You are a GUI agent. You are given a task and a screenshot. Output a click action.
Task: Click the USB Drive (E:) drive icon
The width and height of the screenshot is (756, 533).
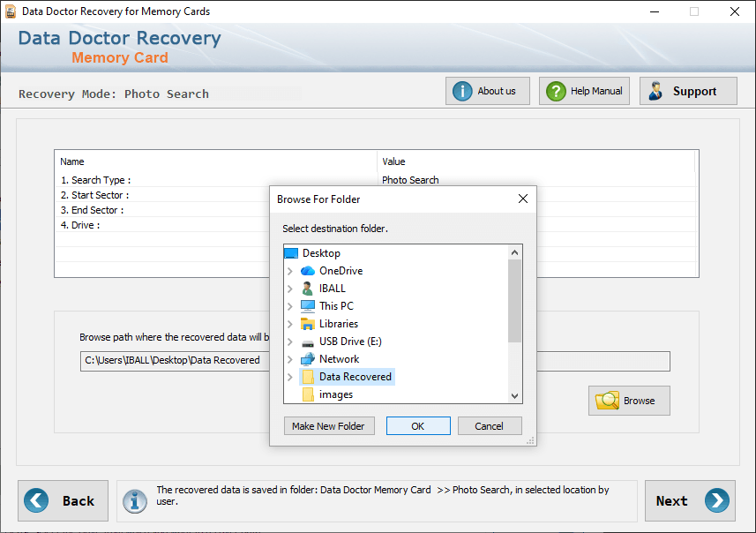click(x=308, y=343)
